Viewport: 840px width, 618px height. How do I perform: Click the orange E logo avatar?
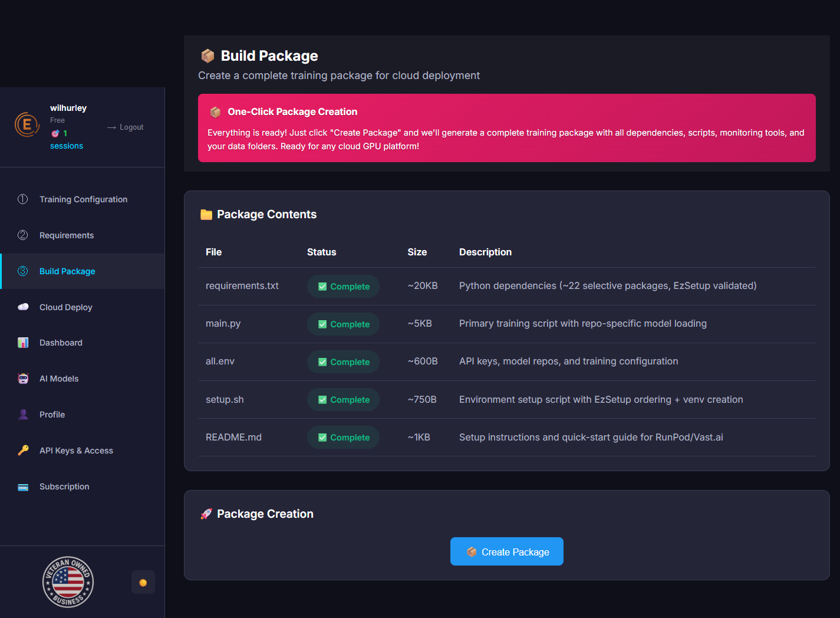27,124
